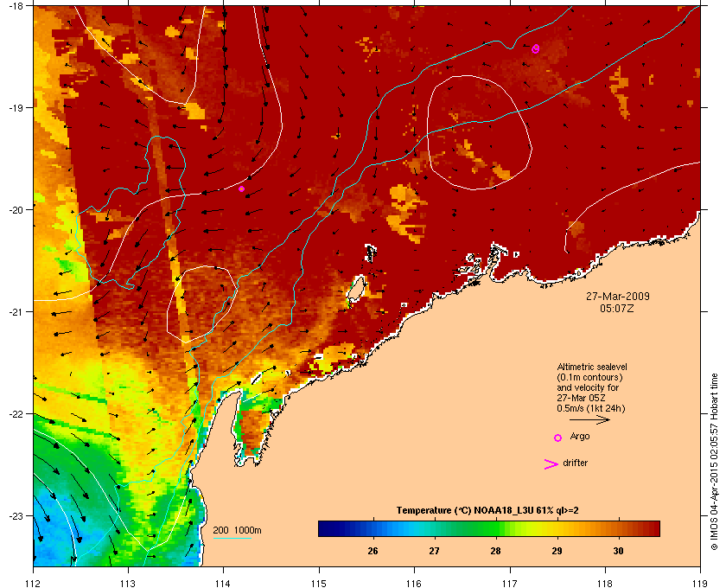This screenshot has height=588, width=726.
Task: Click the 'Altimetric sealevel' legend text
Action: [592, 367]
